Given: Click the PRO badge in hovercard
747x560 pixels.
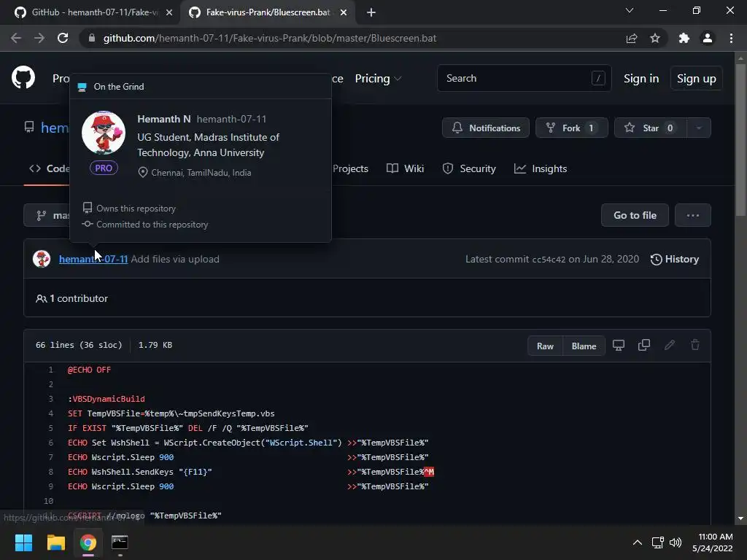Looking at the screenshot, I should pos(104,168).
